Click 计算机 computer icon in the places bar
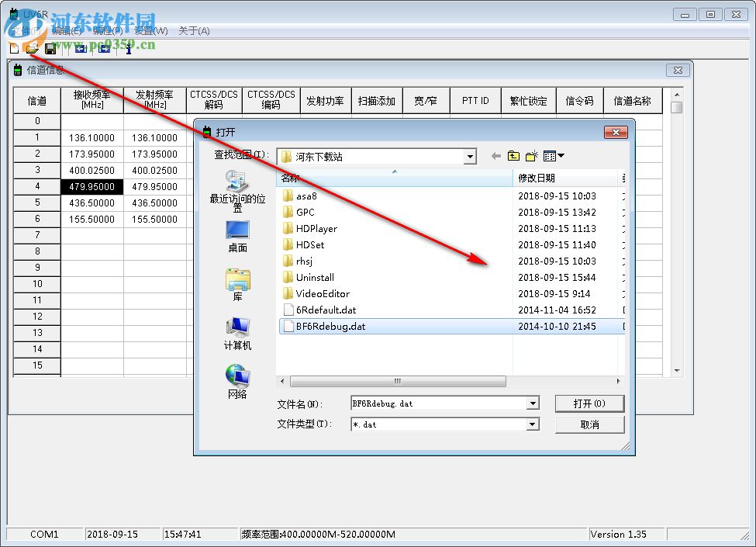The width and height of the screenshot is (756, 547). [x=237, y=334]
